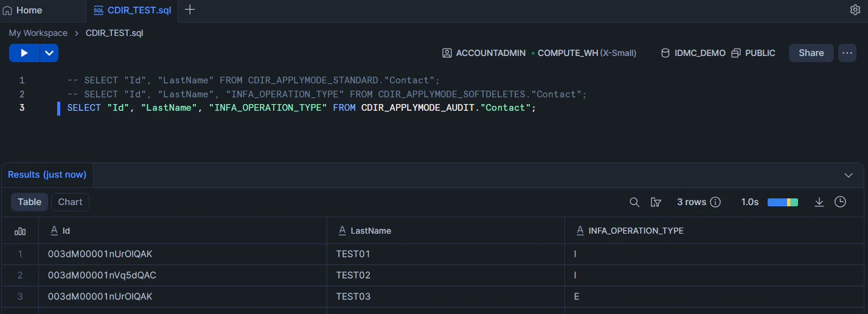Go to the Home tab
The height and width of the screenshot is (314, 868).
23,10
